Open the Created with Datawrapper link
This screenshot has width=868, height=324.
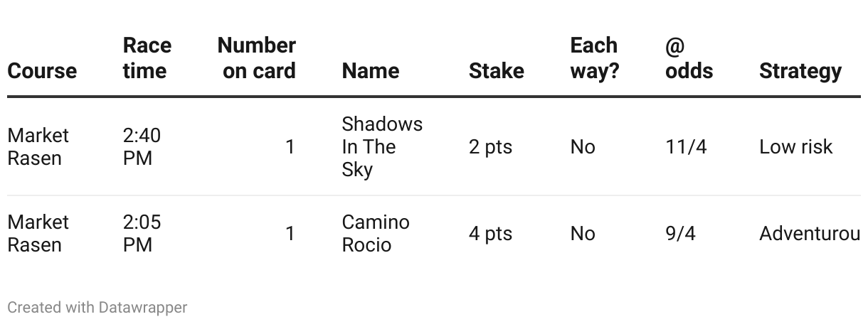(97, 308)
